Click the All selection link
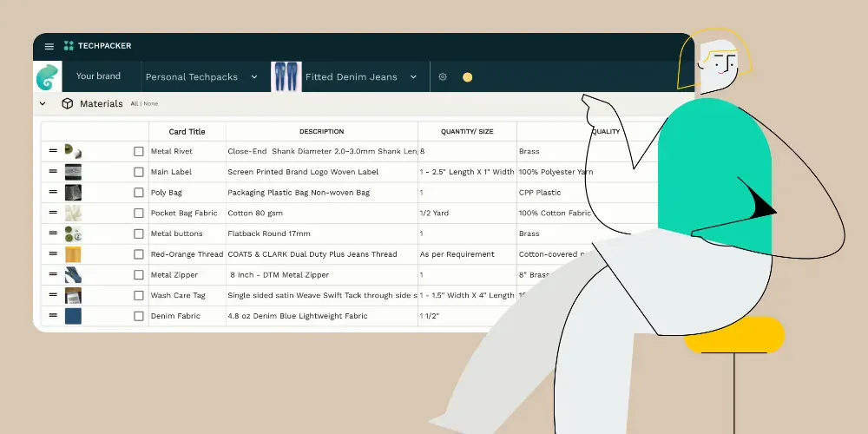868x434 pixels. 134,103
